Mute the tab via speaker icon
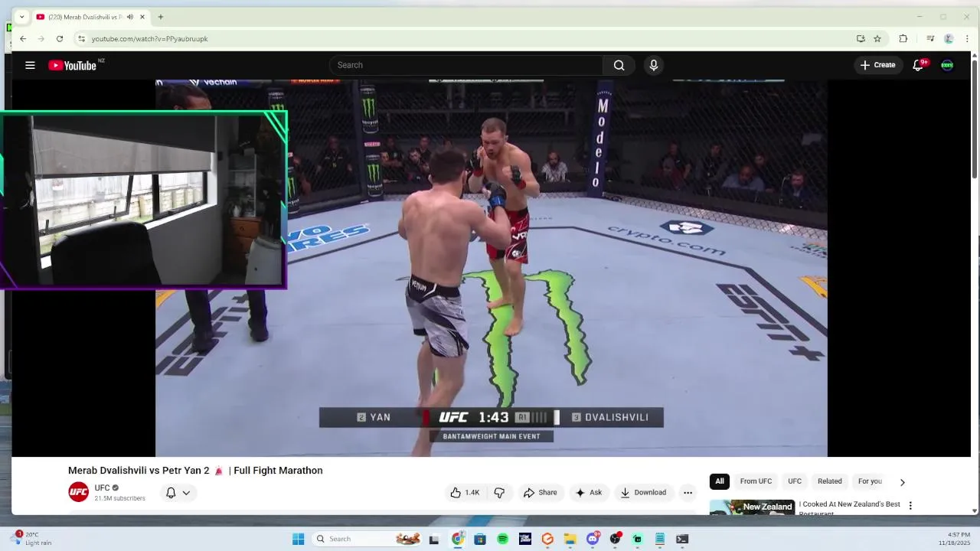 point(129,17)
